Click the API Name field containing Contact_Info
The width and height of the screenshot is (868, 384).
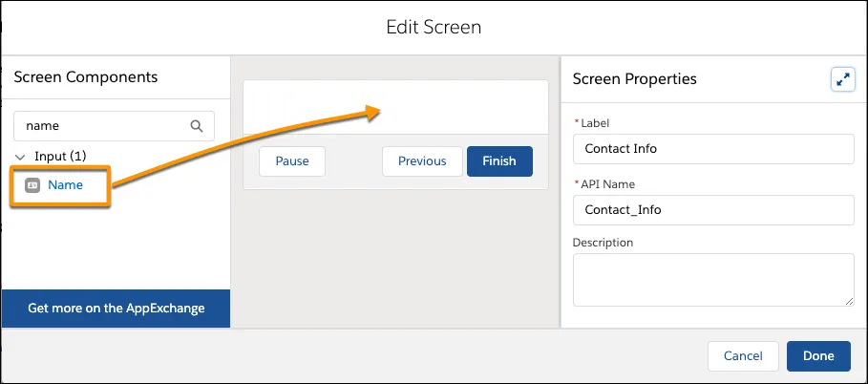(x=712, y=209)
